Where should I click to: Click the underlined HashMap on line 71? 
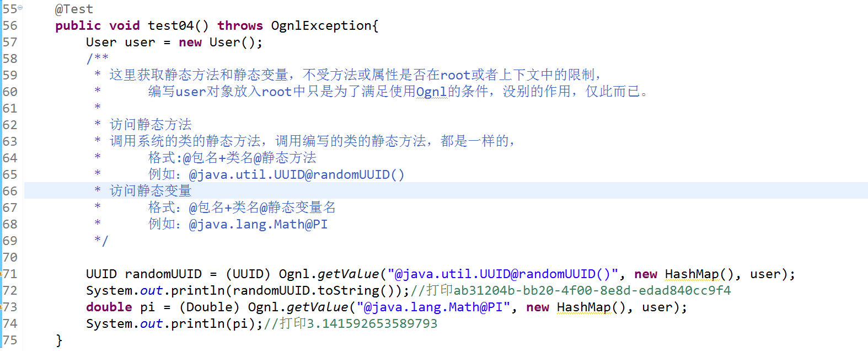(x=692, y=274)
